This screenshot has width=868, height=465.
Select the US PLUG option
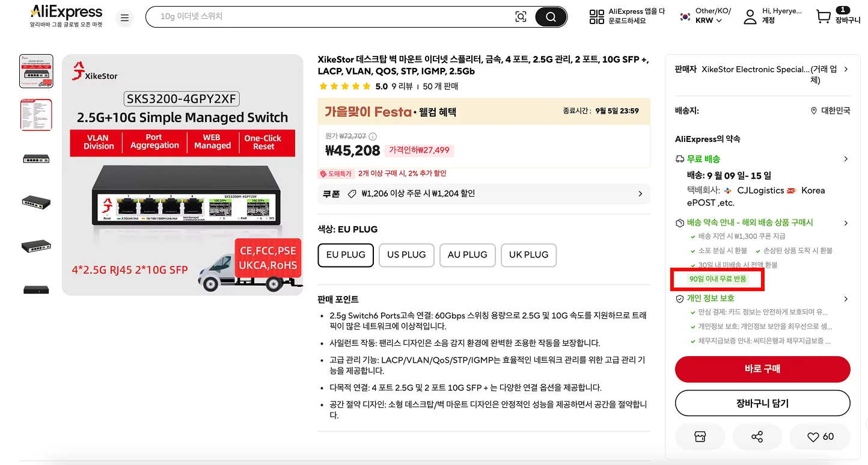406,254
